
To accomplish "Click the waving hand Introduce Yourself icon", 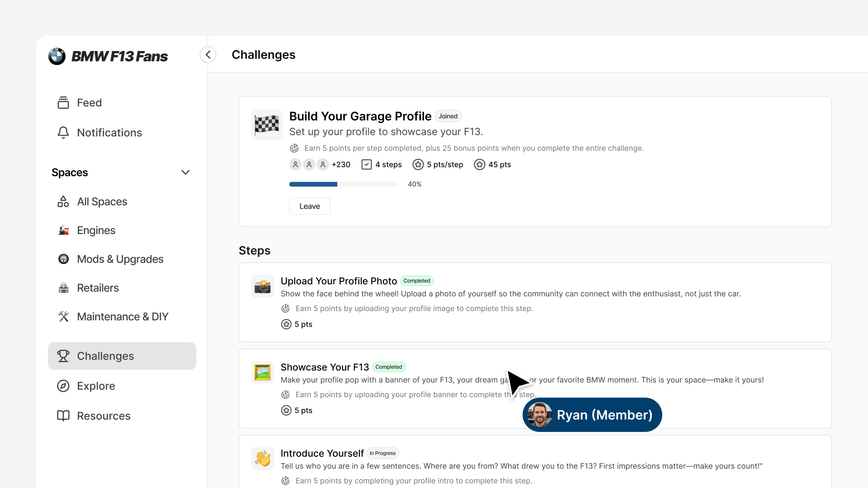I will tap(262, 459).
